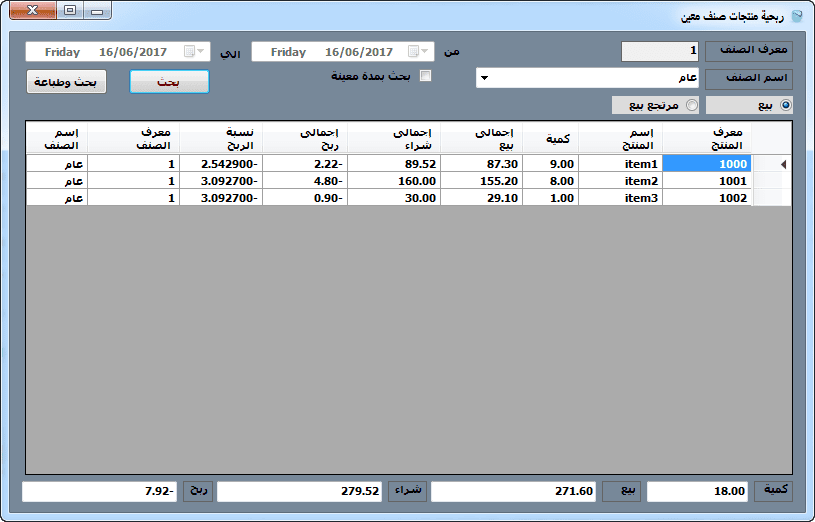Select the 'بيع' radio button
815x522 pixels.
(785, 105)
